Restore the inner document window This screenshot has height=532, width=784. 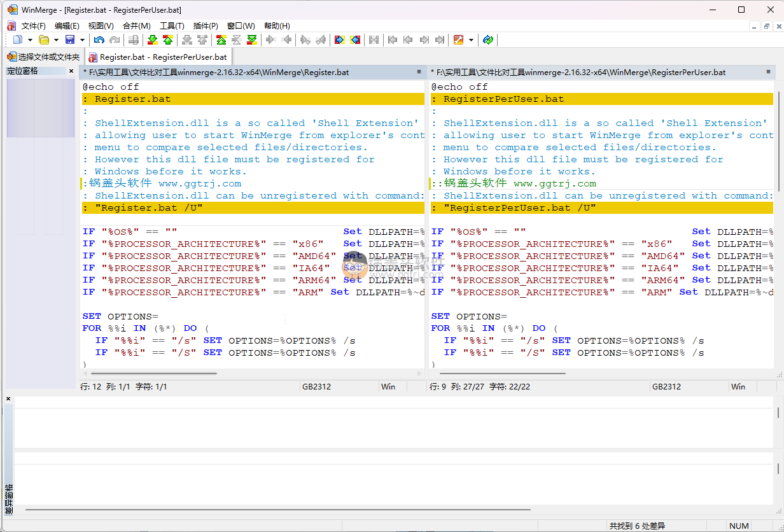coord(767,26)
